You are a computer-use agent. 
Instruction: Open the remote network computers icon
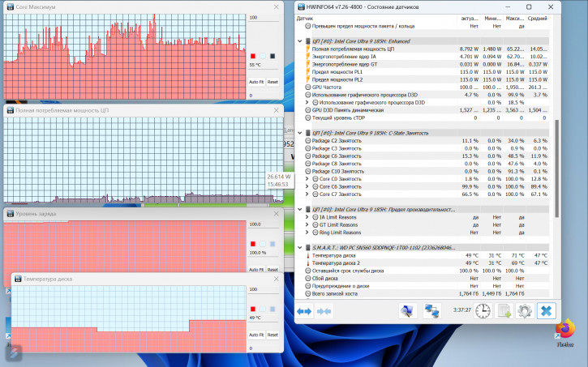click(x=431, y=311)
